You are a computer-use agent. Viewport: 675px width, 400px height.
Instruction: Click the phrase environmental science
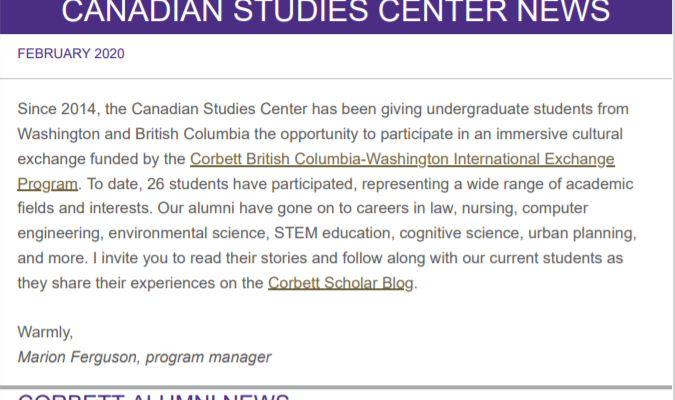(x=189, y=233)
